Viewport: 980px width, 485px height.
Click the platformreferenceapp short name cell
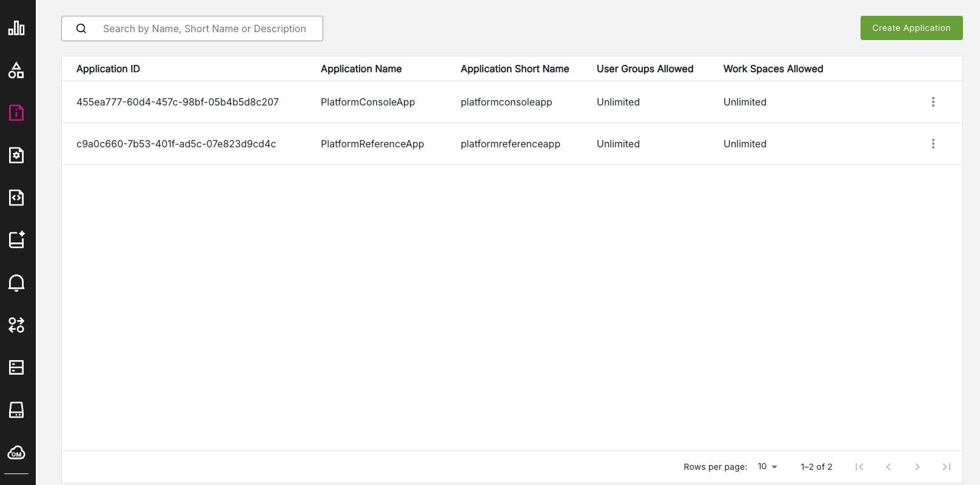tap(511, 144)
